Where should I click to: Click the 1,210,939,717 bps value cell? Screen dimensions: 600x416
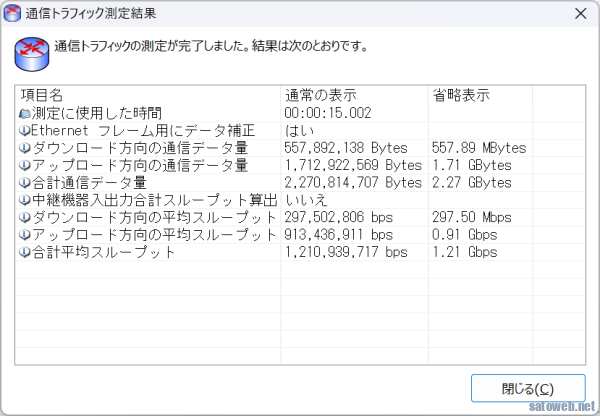coord(346,252)
